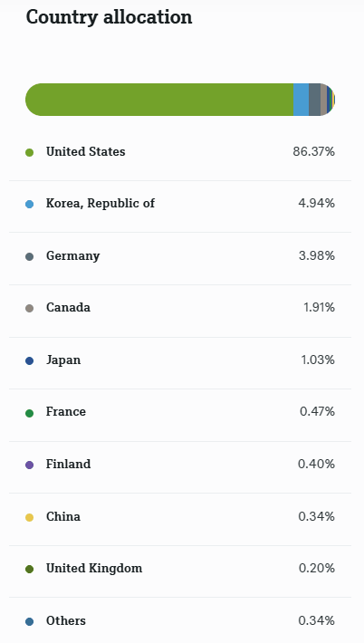Click the purple Finland legend dot
Viewport: 364px width, 643px height.
(x=29, y=465)
